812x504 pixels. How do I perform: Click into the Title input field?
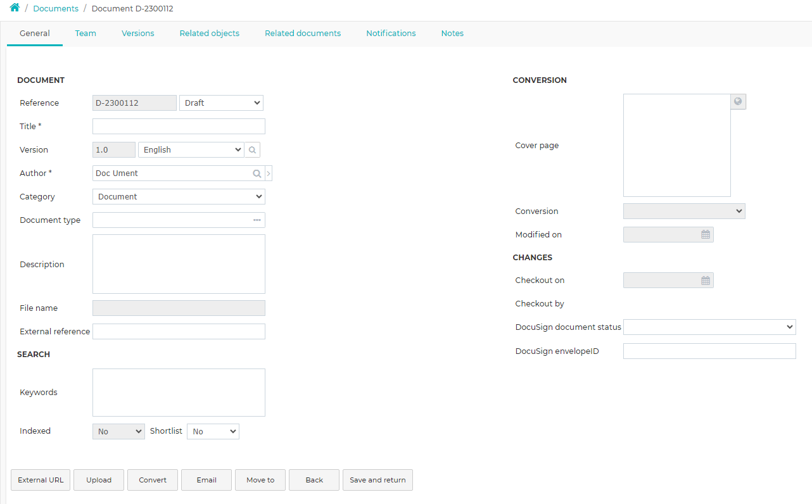click(179, 127)
